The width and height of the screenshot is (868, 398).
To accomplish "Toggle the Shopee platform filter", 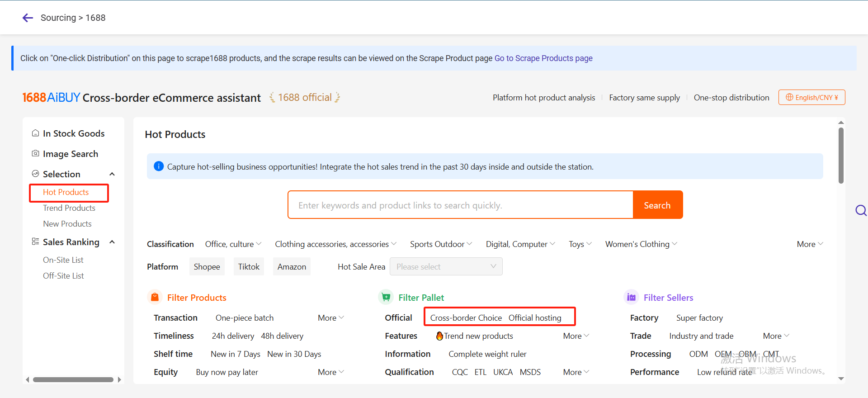I will pyautogui.click(x=207, y=267).
